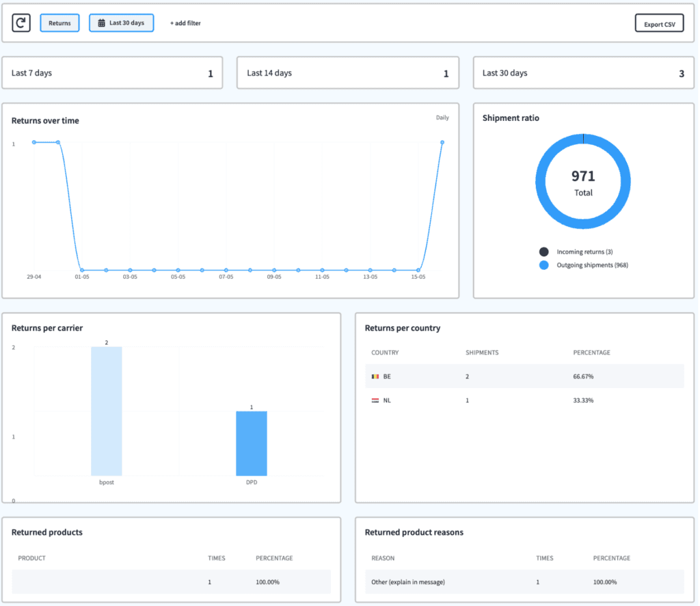Click the refresh data icon
The image size is (700, 606).
pyautogui.click(x=21, y=23)
